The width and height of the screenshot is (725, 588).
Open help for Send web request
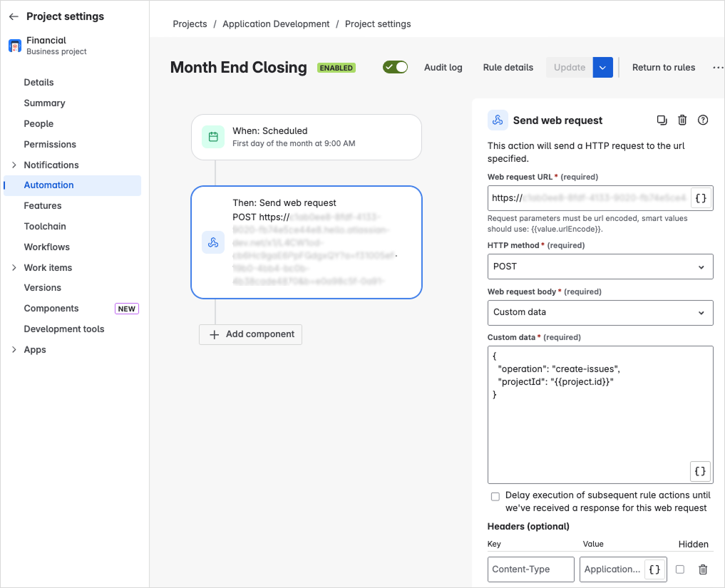click(x=703, y=120)
